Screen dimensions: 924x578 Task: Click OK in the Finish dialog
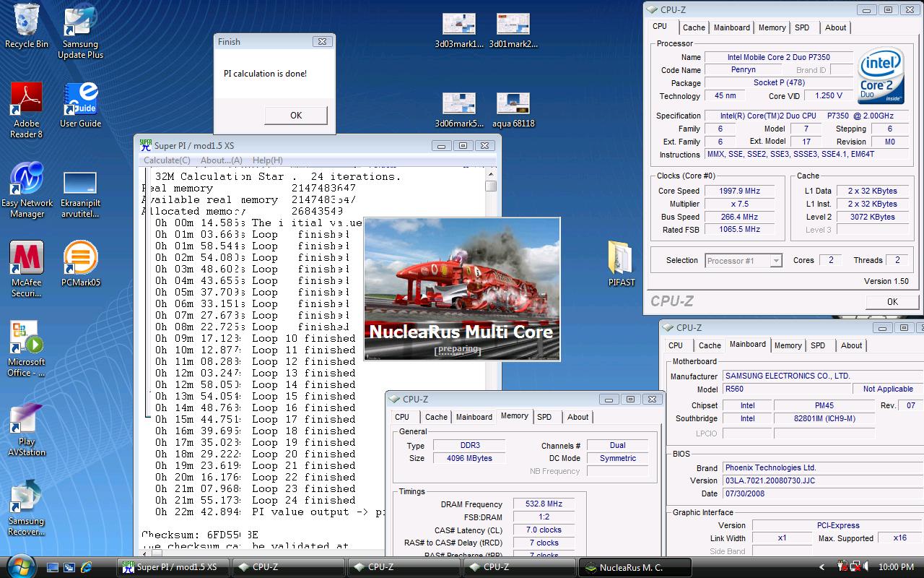[296, 115]
